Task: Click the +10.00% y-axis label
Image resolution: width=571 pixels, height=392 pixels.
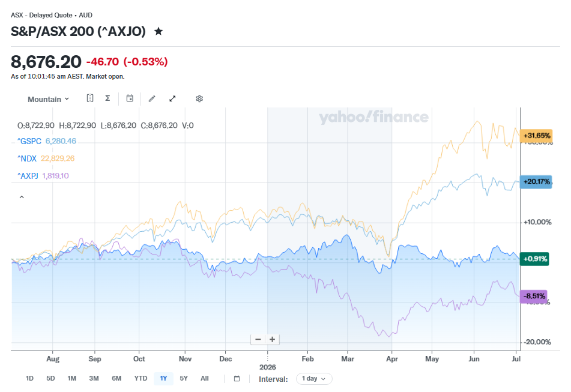Action: click(x=537, y=222)
